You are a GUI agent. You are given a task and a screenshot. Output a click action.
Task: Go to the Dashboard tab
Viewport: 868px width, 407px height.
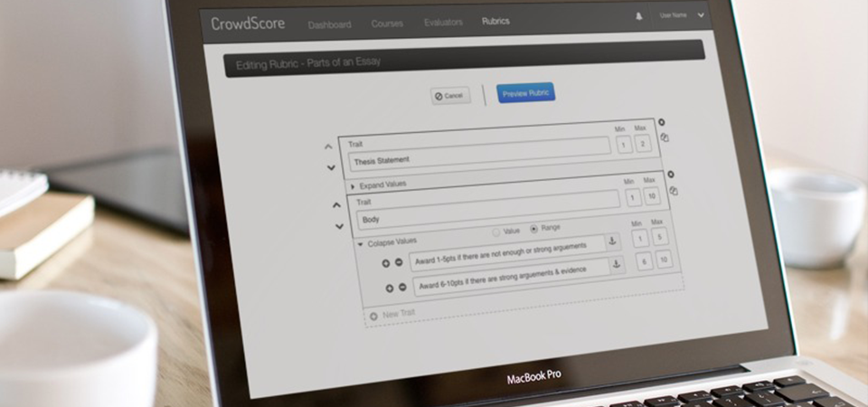tap(329, 24)
